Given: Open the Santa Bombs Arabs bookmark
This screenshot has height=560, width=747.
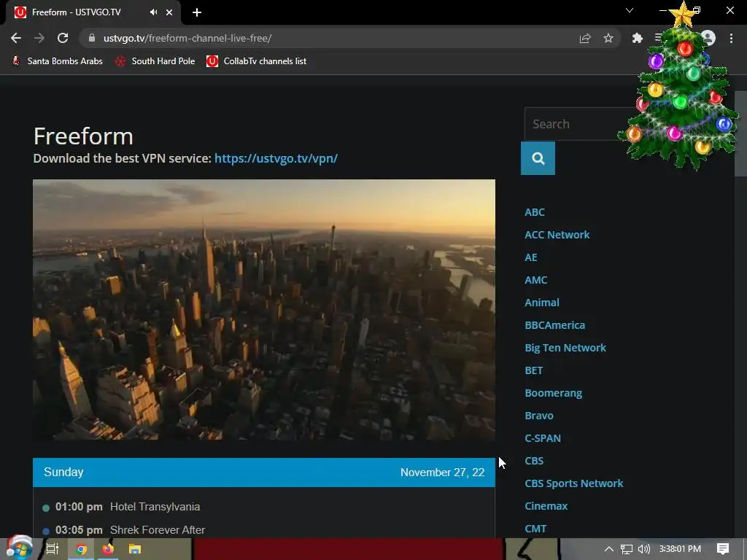Looking at the screenshot, I should tap(57, 61).
